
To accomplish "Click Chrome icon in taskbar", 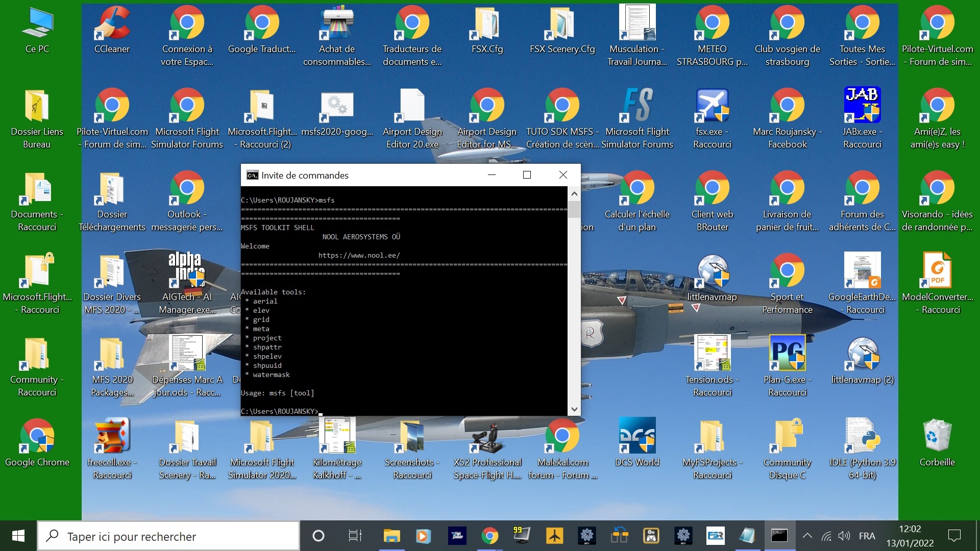I will (x=489, y=536).
